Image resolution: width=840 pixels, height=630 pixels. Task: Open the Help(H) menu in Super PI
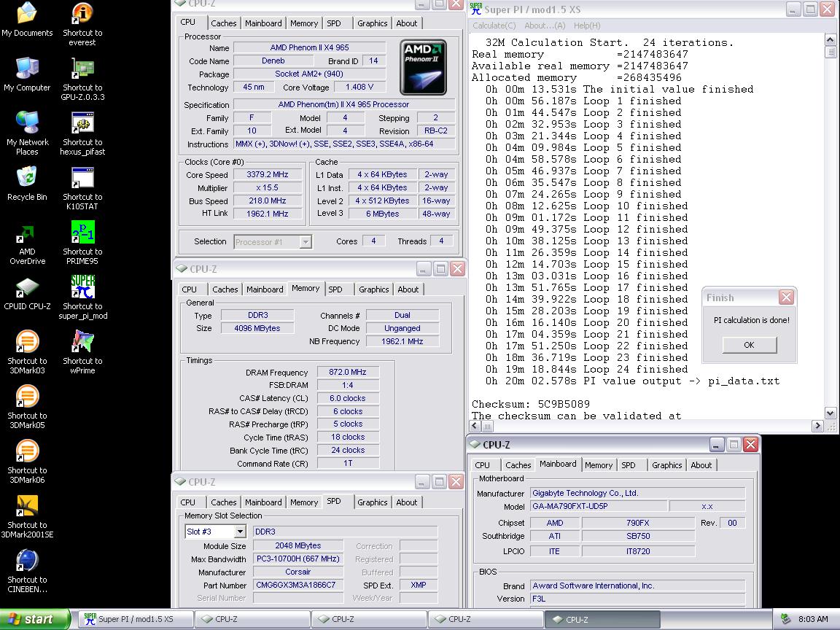586,26
